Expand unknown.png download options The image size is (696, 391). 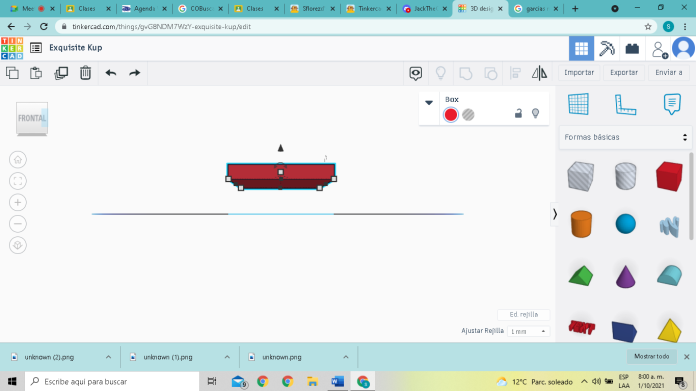tap(345, 357)
